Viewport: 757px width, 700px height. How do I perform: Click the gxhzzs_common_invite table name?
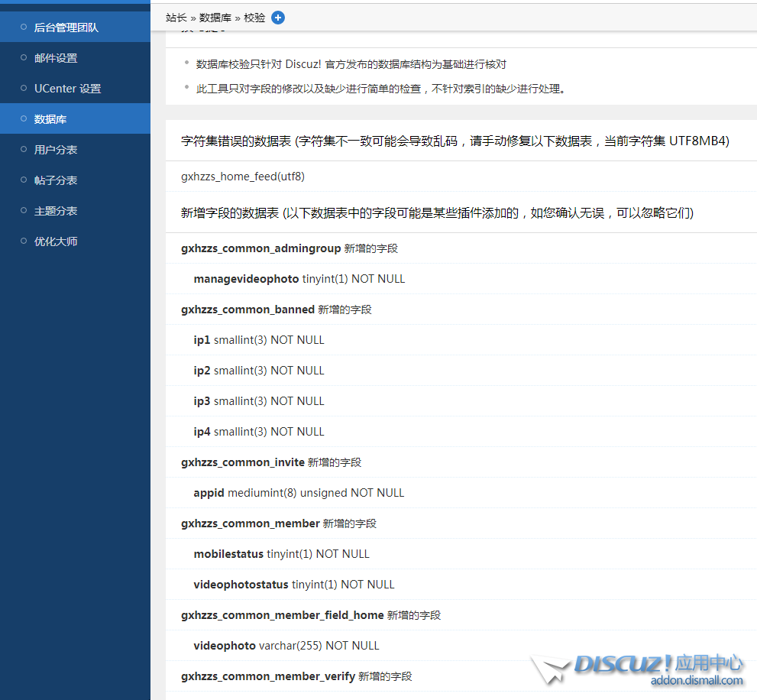tap(243, 462)
